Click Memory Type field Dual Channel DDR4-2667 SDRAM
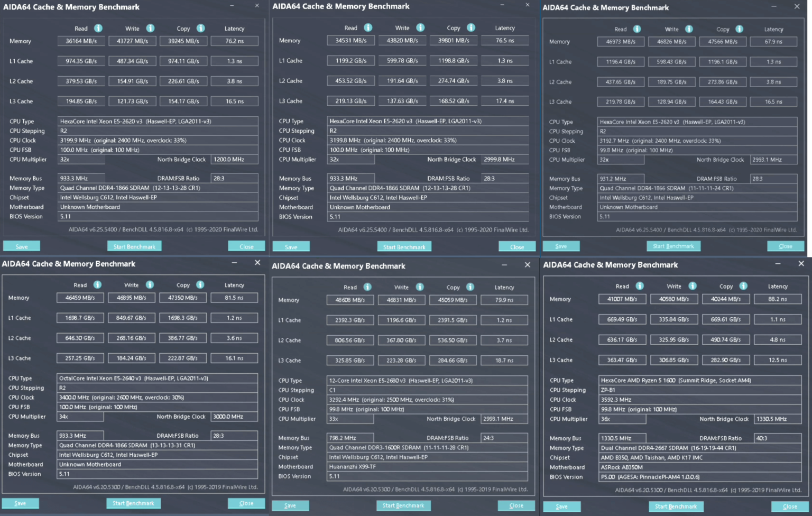 point(700,448)
